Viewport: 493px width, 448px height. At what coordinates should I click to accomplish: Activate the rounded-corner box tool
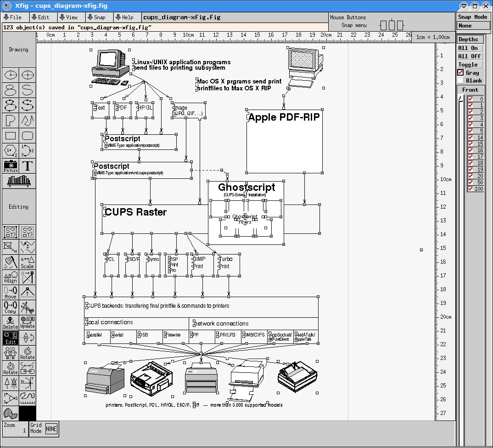pos(28,135)
